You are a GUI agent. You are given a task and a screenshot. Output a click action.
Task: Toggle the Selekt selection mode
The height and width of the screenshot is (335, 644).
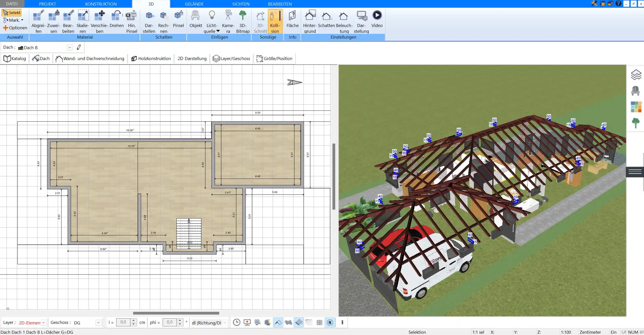point(12,13)
